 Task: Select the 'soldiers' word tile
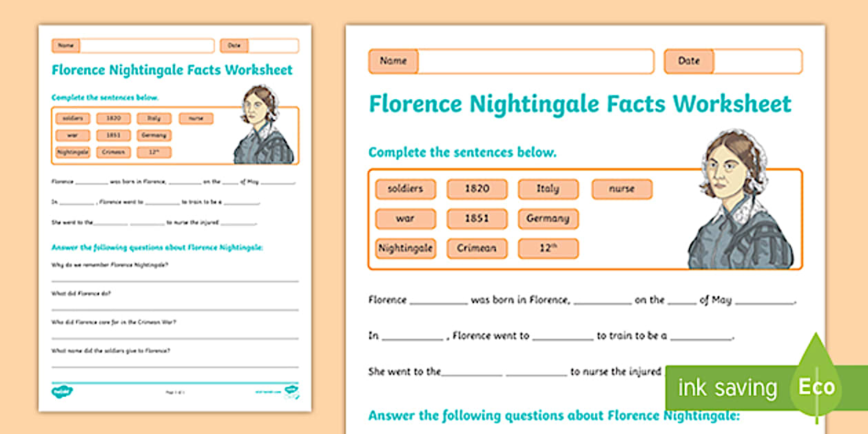click(x=404, y=189)
